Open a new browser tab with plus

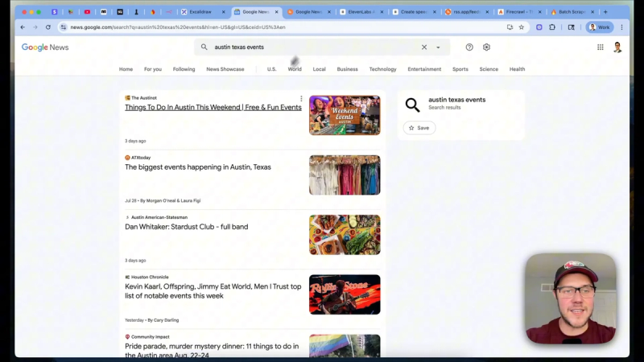point(605,12)
